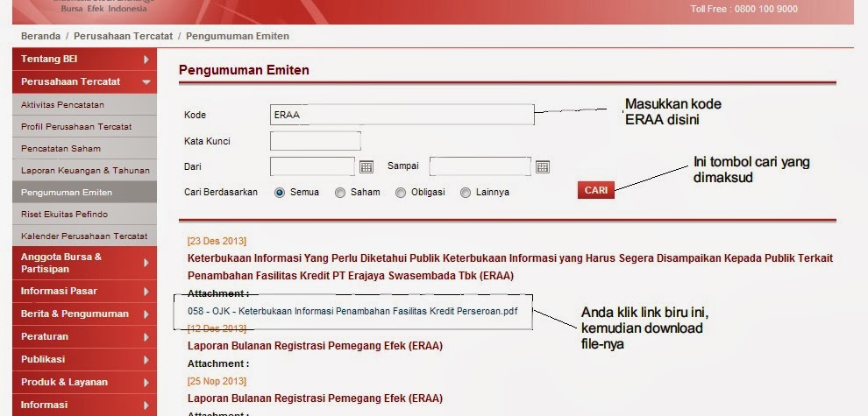Viewport: 868px width, 416px height.
Task: Expand the Tentang BEI menu arrow
Action: coord(146,60)
